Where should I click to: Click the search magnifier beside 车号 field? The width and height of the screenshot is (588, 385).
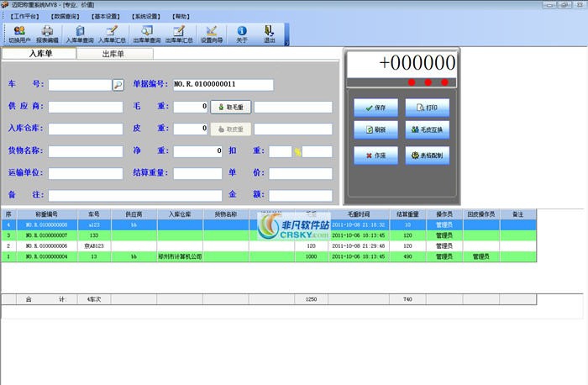click(118, 85)
